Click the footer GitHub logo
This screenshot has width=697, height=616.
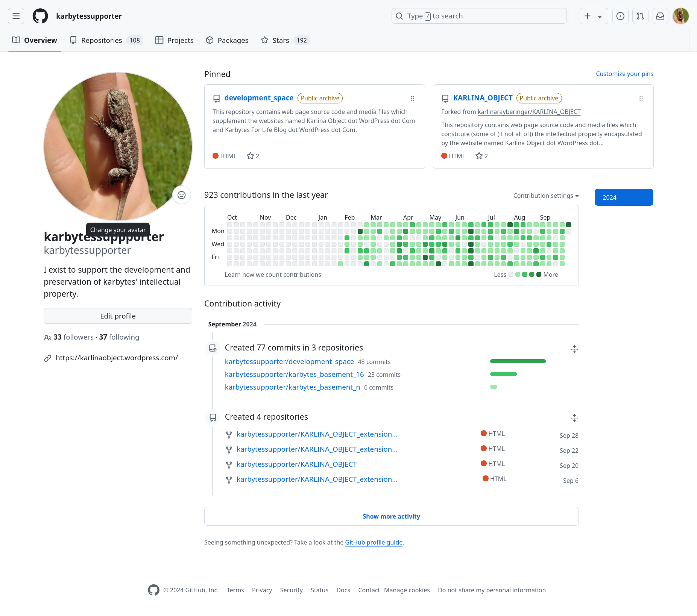pyautogui.click(x=153, y=590)
